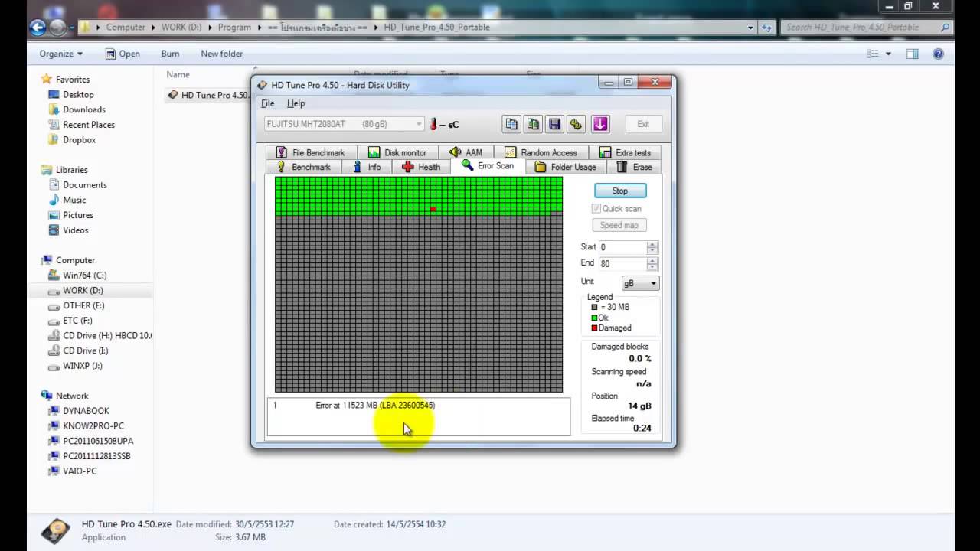Select the error row at 11523 MB
Image resolution: width=980 pixels, height=551 pixels.
pos(418,405)
